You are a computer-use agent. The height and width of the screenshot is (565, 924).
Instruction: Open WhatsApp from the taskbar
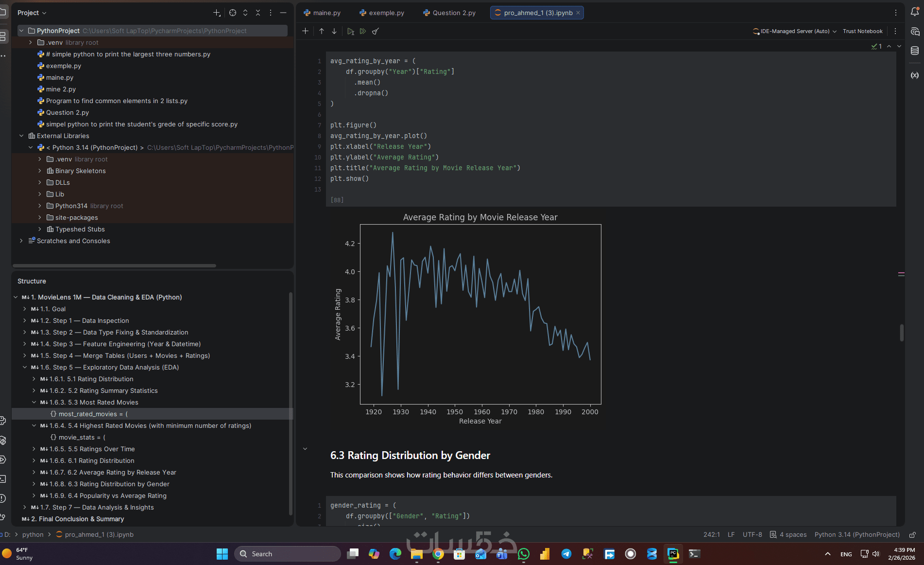tap(524, 554)
